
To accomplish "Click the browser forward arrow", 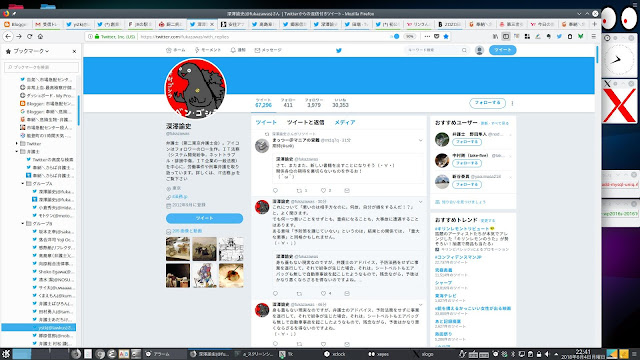I will tap(19, 36).
